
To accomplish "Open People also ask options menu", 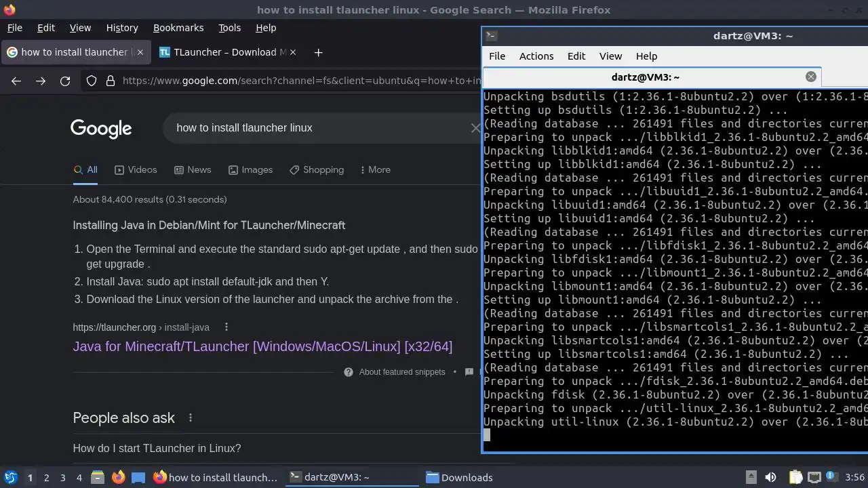I will pos(191,418).
